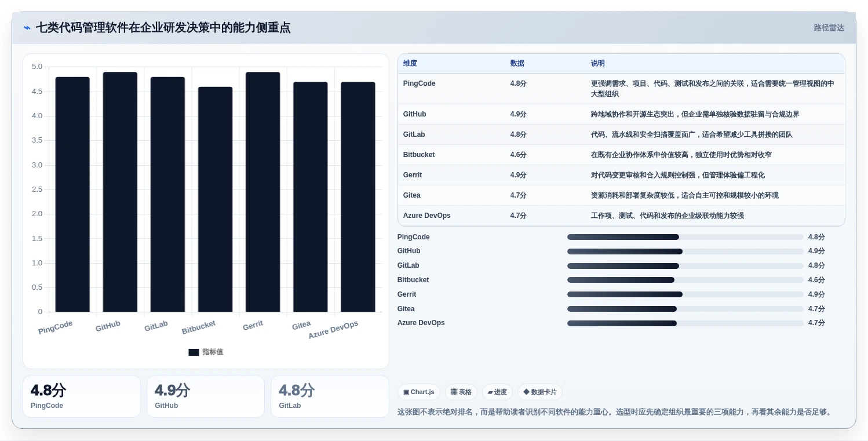The width and height of the screenshot is (868, 441).
Task: Click the 5.0 y-axis tick label
Action: tap(37, 67)
